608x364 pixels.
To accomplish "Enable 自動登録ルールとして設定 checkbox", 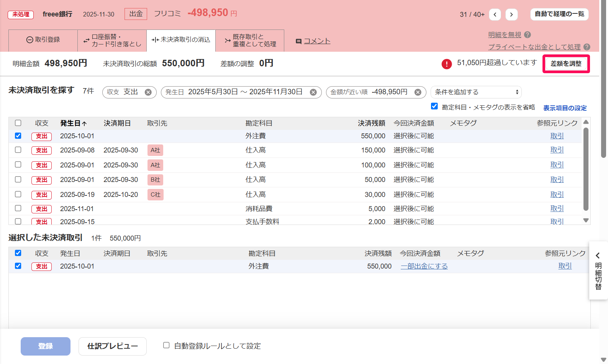I will (166, 345).
